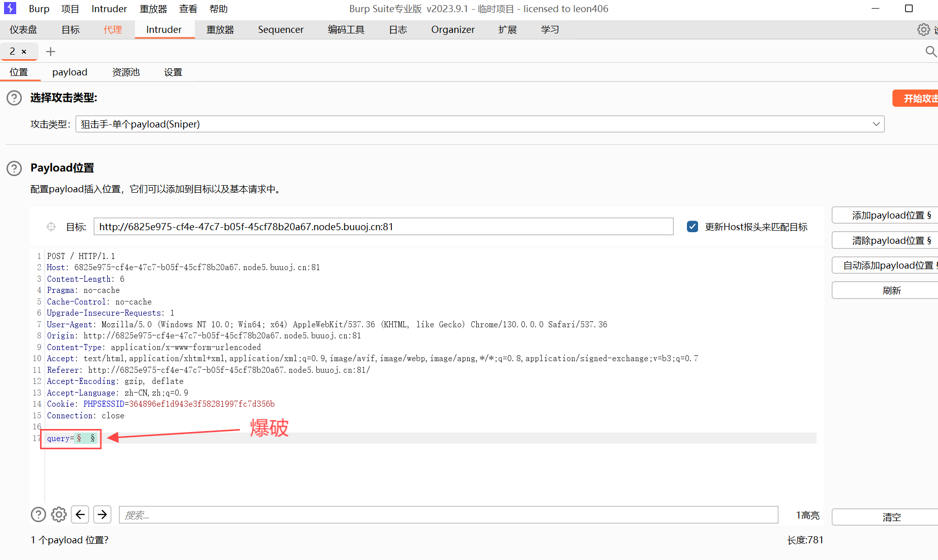Open the Intruder menu in menu bar
This screenshot has height=560, width=938.
click(109, 9)
